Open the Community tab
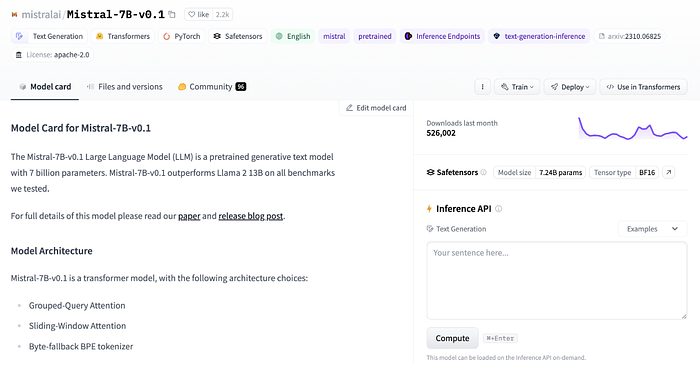The width and height of the screenshot is (700, 373). (212, 87)
